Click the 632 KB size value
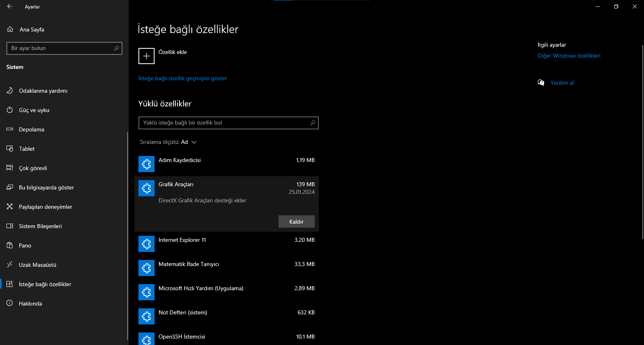The width and height of the screenshot is (644, 345). click(x=306, y=312)
